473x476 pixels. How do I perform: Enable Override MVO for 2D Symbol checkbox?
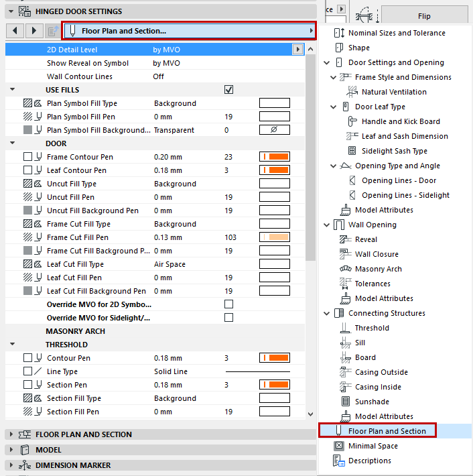[x=228, y=304]
